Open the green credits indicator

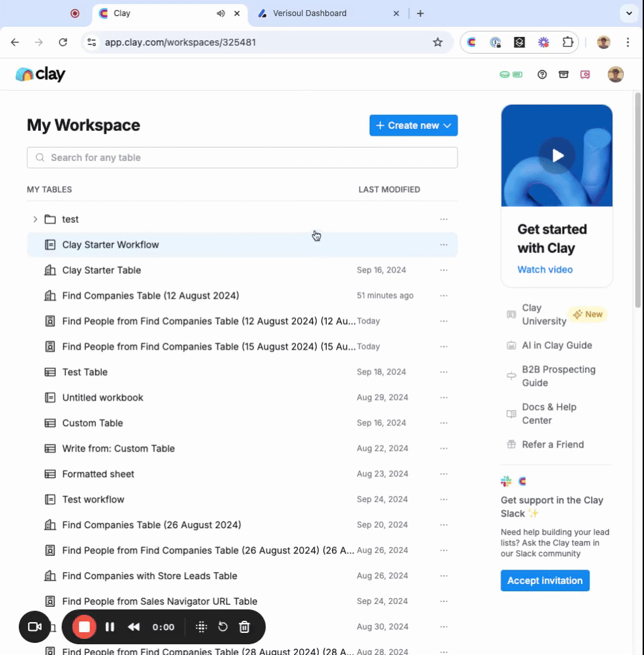(x=511, y=74)
